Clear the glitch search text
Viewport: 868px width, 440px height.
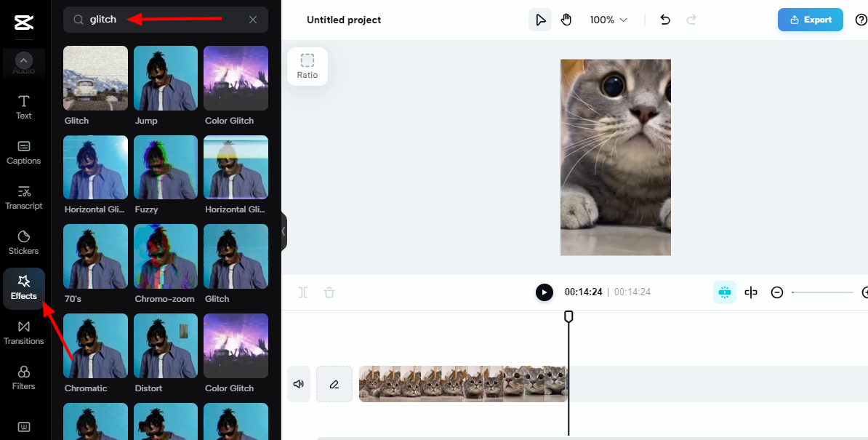[x=253, y=20]
